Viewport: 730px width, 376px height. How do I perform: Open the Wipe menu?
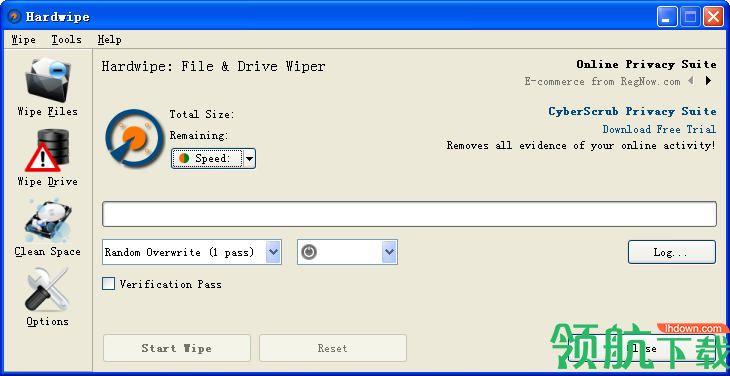pos(23,40)
